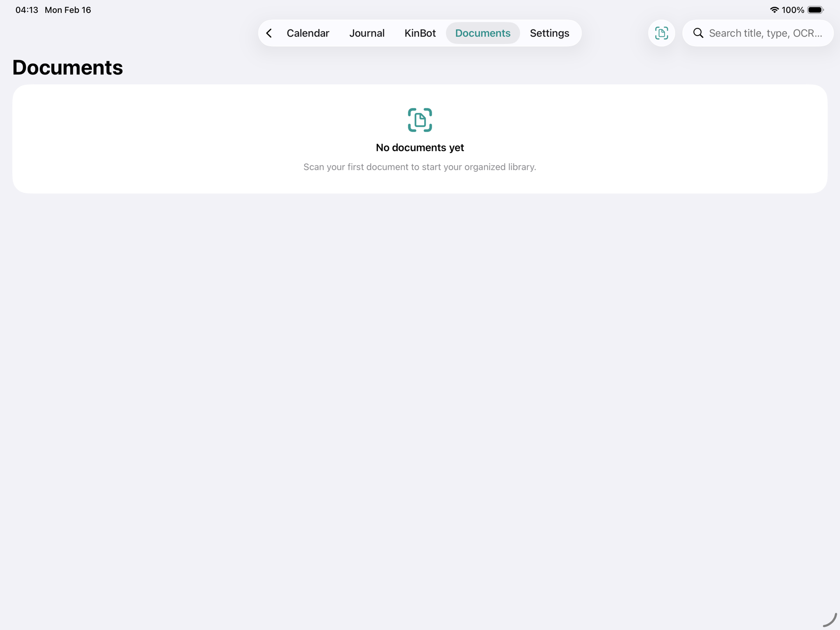Tap the battery icon in status bar

point(815,10)
